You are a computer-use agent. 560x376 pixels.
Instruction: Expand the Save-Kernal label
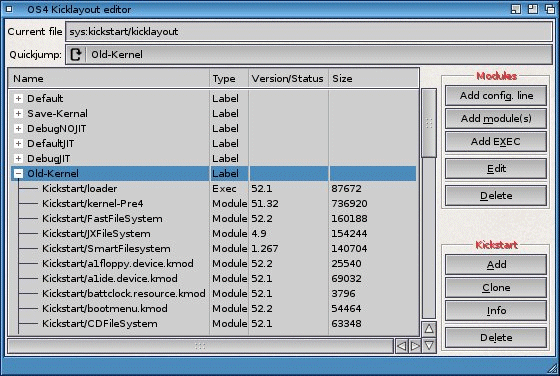pos(18,114)
